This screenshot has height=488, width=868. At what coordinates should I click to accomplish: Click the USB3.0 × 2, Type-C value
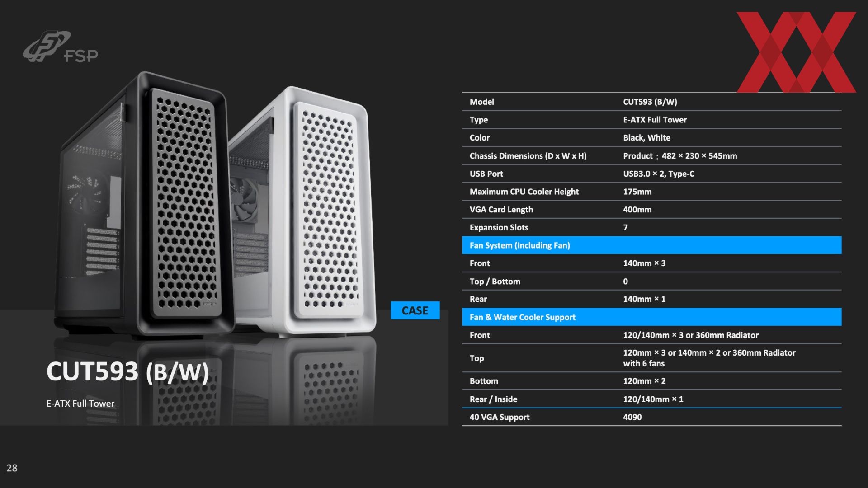[659, 174]
